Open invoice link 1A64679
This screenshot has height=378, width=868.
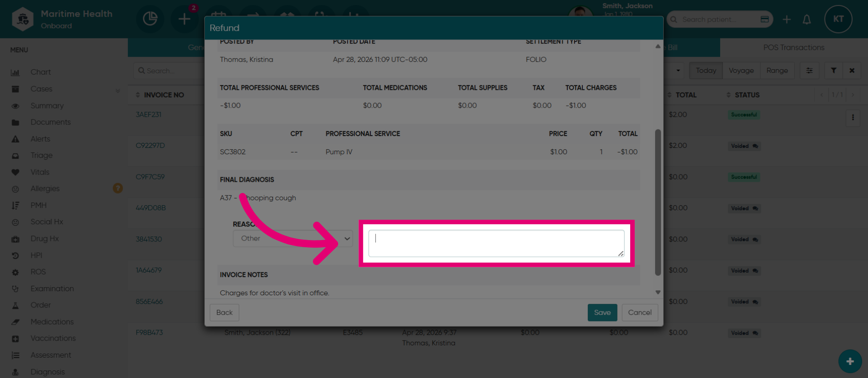[149, 270]
